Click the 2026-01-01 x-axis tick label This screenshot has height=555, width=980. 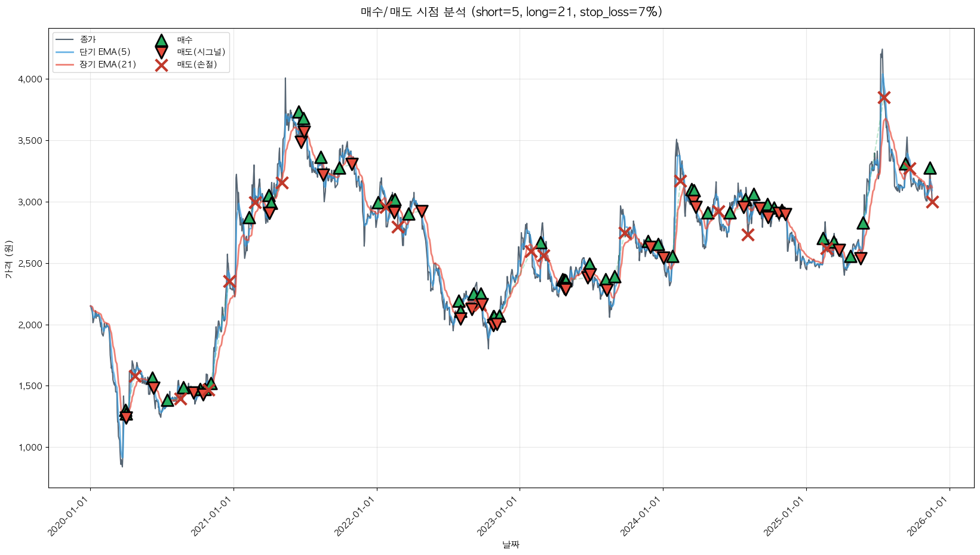(929, 516)
